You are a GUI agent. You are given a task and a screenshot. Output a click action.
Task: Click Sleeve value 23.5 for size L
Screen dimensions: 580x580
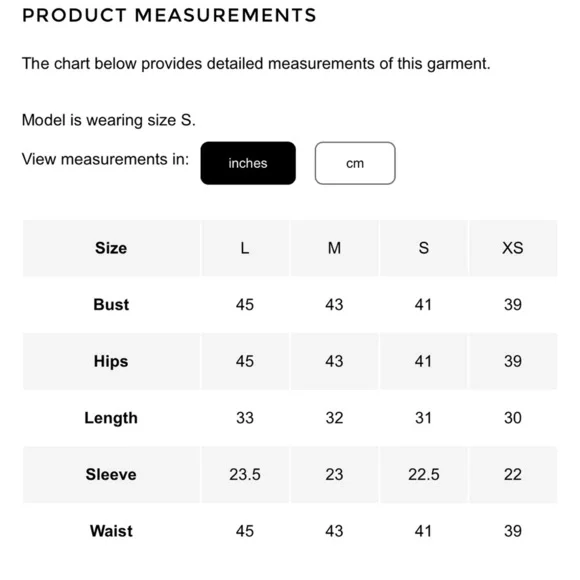point(245,475)
